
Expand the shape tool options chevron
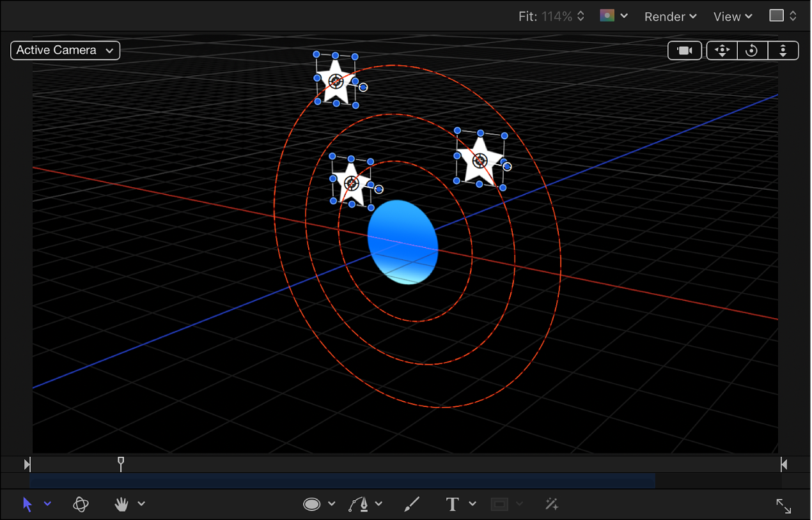click(x=331, y=504)
